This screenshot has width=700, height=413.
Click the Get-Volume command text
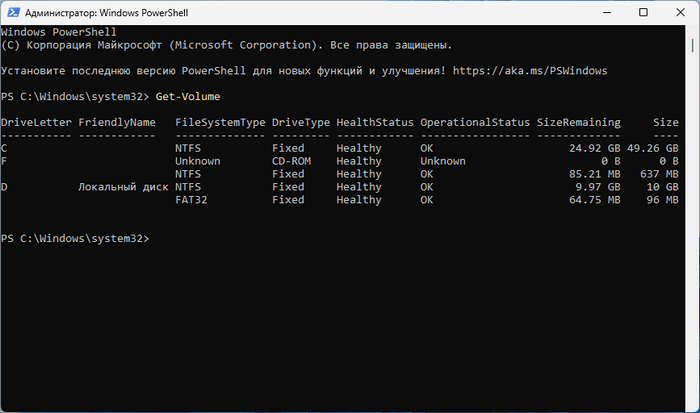click(188, 96)
